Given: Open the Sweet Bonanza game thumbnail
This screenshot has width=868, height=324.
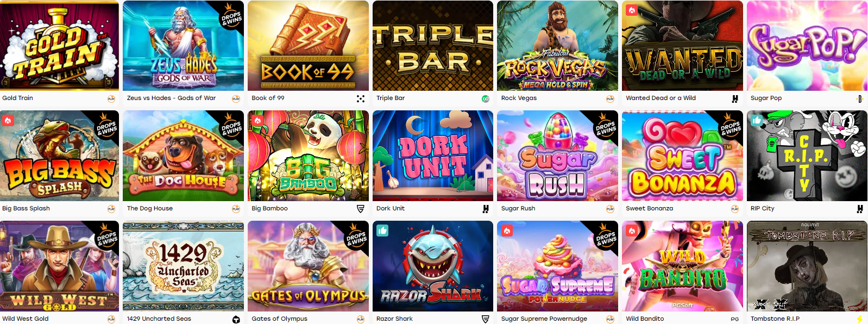Looking at the screenshot, I should [682, 156].
